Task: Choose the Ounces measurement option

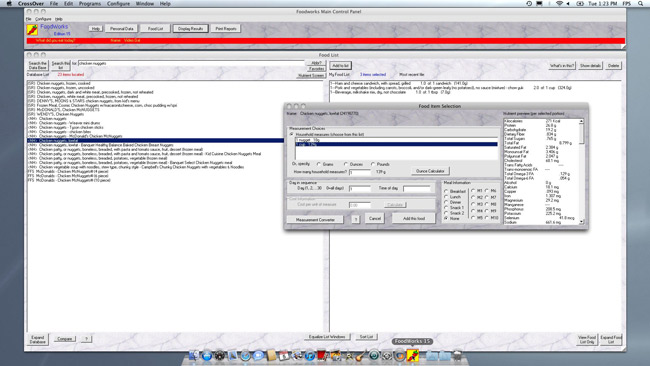Action: pyautogui.click(x=346, y=164)
